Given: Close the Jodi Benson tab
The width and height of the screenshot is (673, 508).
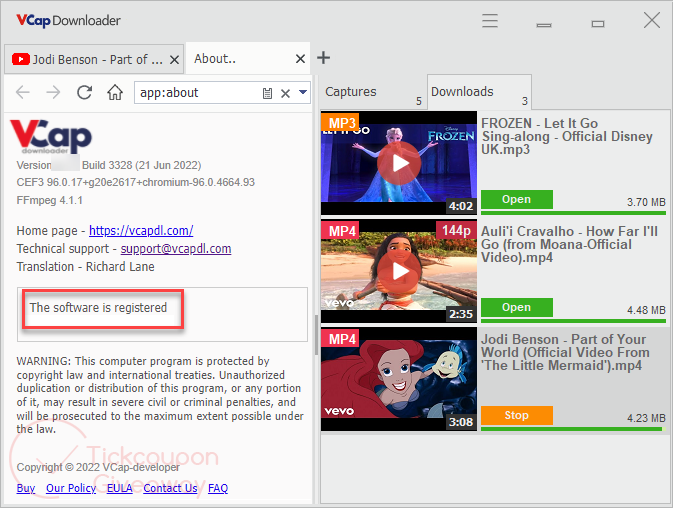Looking at the screenshot, I should (174, 60).
